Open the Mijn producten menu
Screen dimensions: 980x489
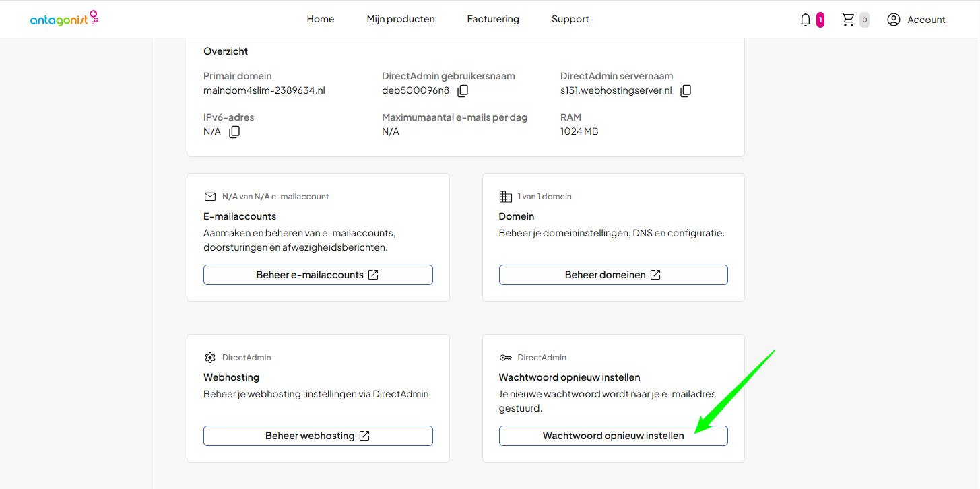pos(401,19)
